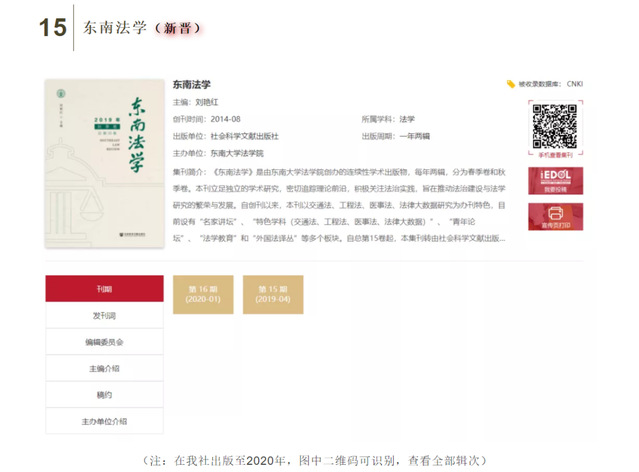Click the editor name 刘艳红
The height and width of the screenshot is (472, 639).
pos(206,102)
